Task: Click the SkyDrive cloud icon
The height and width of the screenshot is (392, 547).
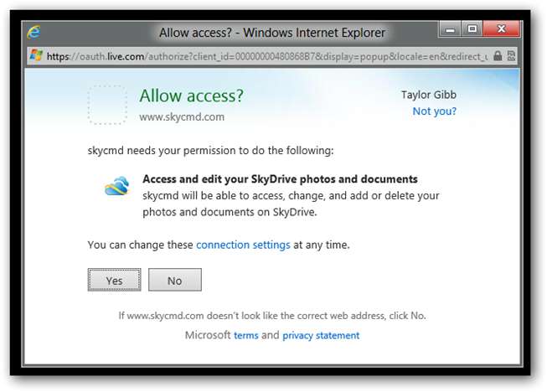Action: [x=117, y=186]
